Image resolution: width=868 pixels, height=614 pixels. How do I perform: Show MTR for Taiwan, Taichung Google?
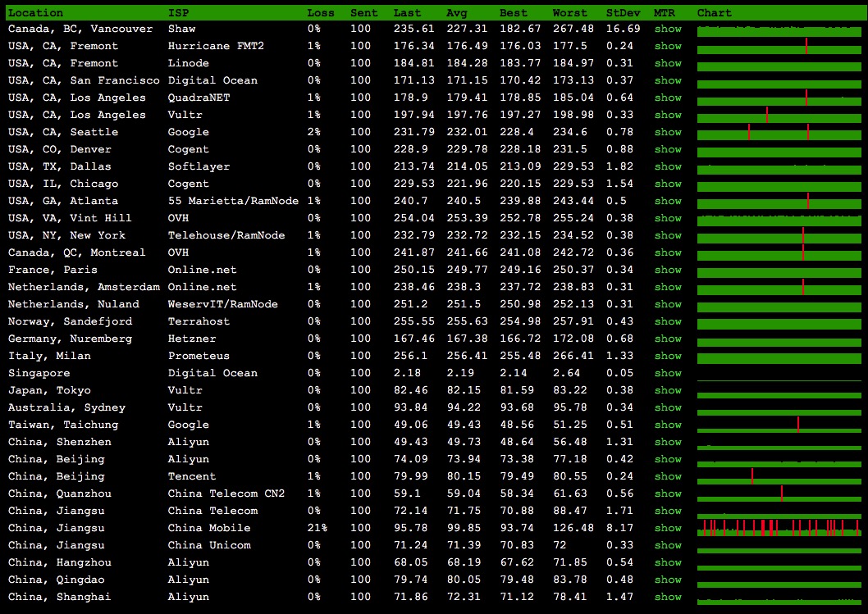(668, 425)
